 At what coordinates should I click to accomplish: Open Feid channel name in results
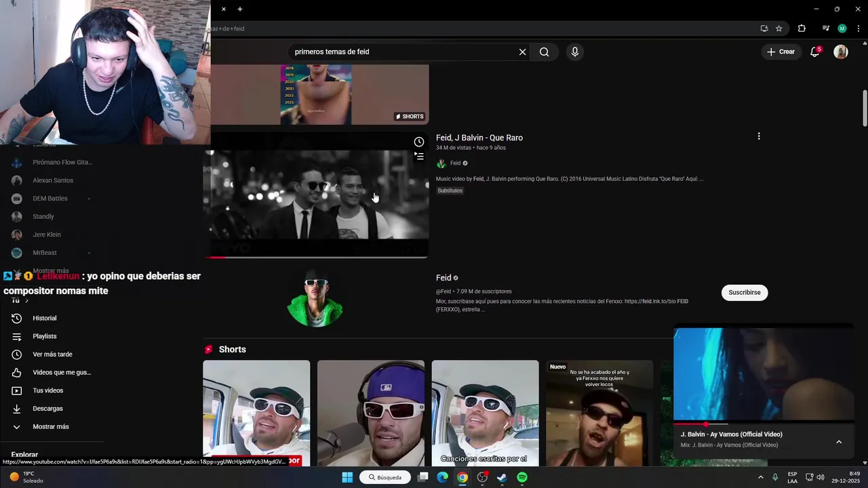tap(443, 278)
